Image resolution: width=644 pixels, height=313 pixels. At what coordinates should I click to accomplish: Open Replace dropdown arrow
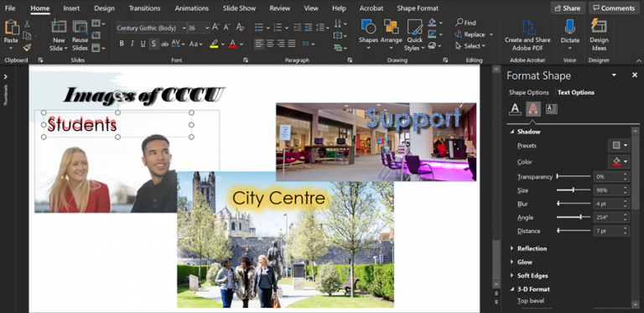click(491, 34)
